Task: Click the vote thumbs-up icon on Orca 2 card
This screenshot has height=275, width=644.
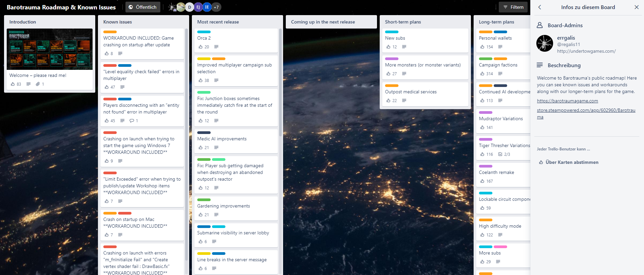Action: [201, 47]
